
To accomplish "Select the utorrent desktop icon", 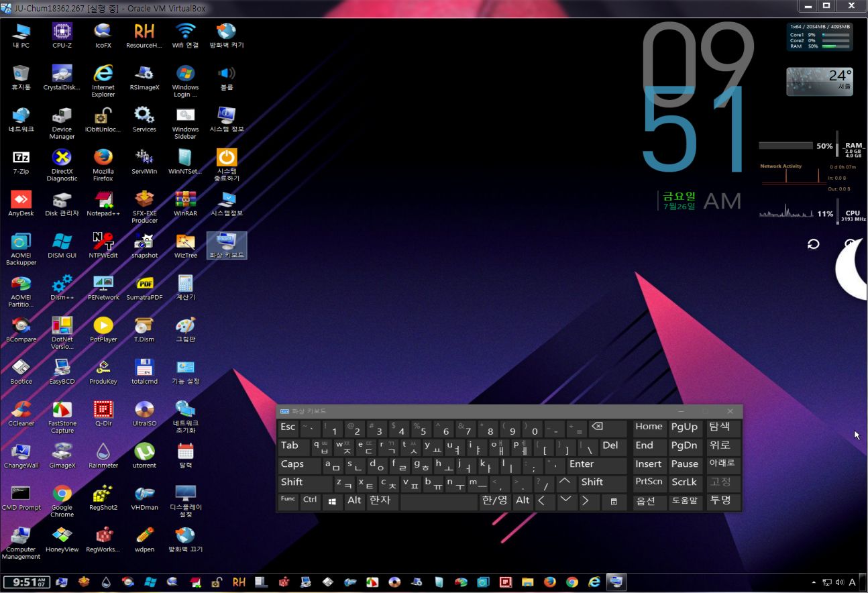I will tap(144, 455).
